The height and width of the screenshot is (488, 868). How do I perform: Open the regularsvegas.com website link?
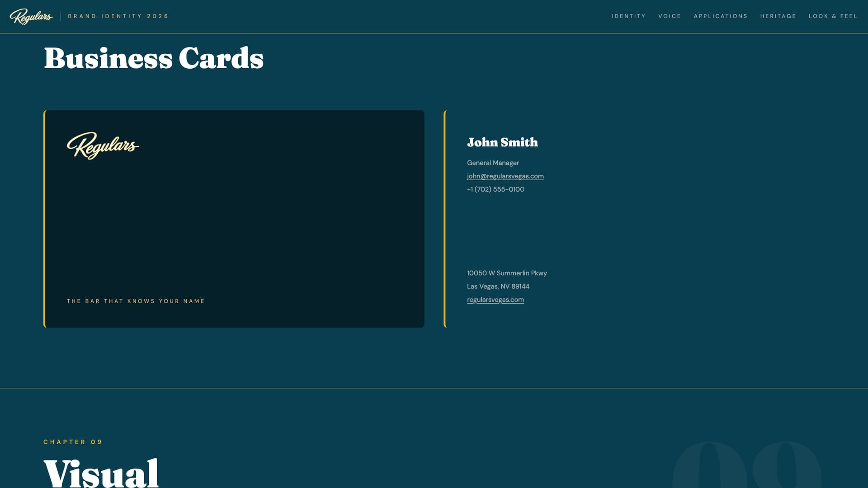(x=495, y=300)
